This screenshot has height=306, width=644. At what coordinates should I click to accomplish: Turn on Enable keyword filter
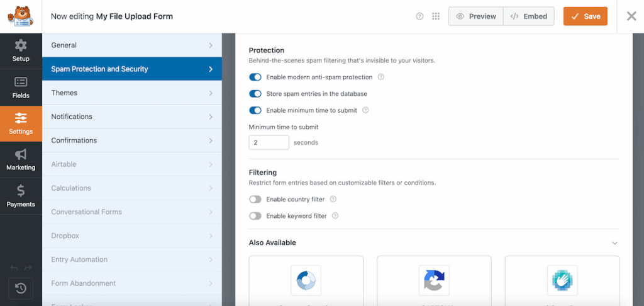255,215
